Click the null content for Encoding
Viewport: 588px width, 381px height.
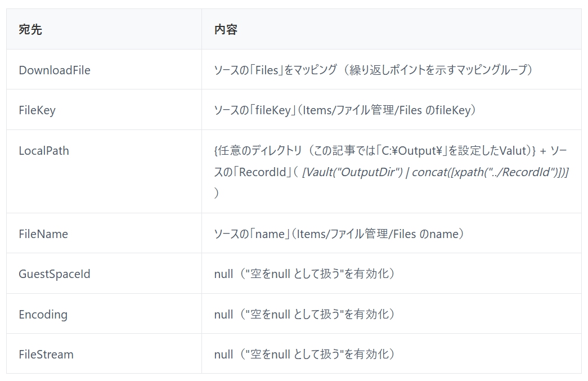click(223, 314)
